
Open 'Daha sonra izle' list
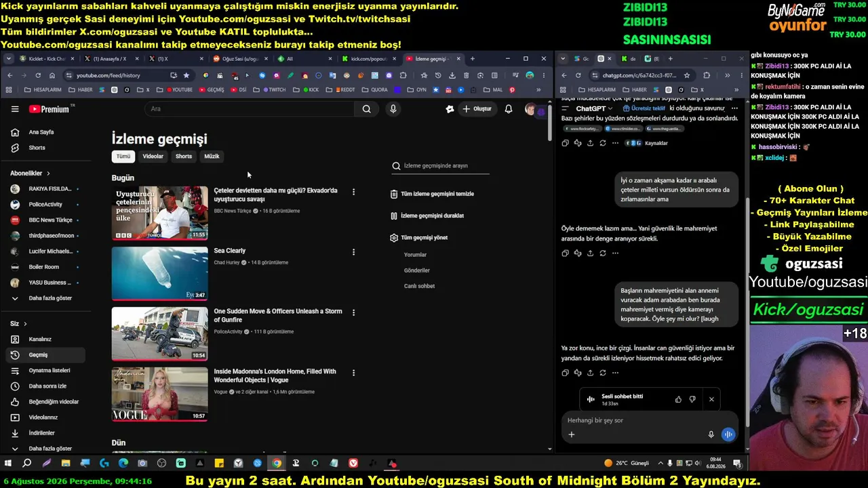tap(45, 386)
